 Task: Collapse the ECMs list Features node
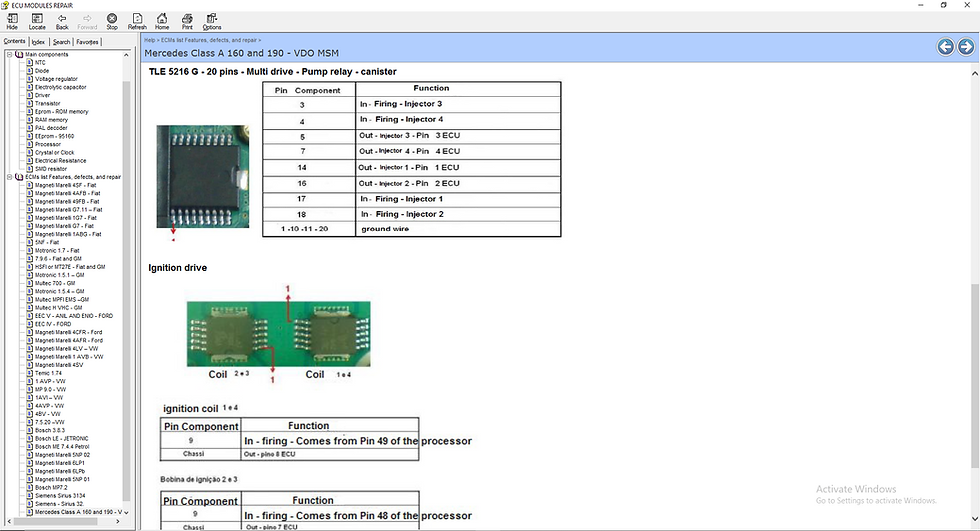pyautogui.click(x=10, y=177)
